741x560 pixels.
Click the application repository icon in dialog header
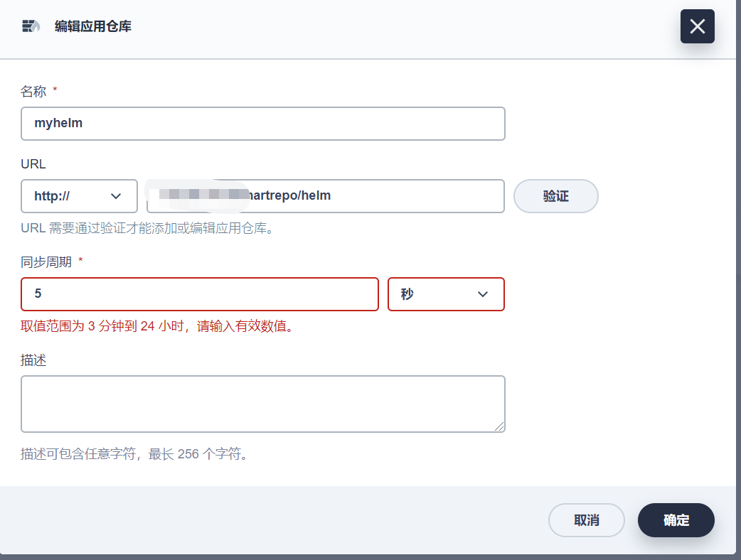point(29,26)
